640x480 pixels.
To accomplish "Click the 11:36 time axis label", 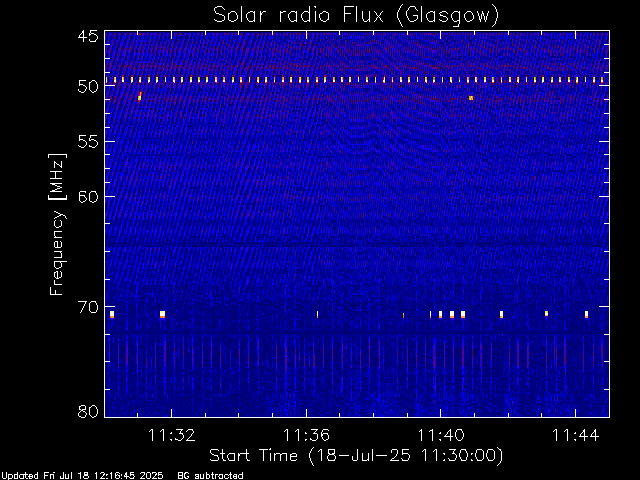I will click(306, 435).
